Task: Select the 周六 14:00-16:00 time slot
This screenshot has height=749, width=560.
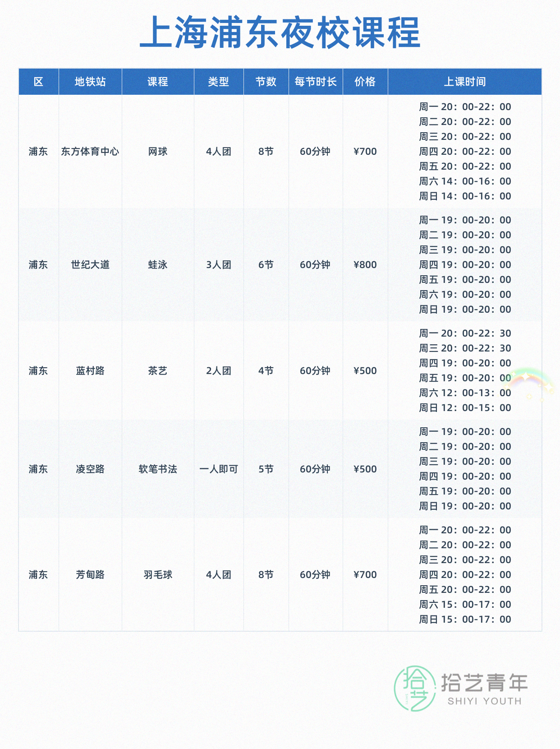Action: [x=465, y=181]
